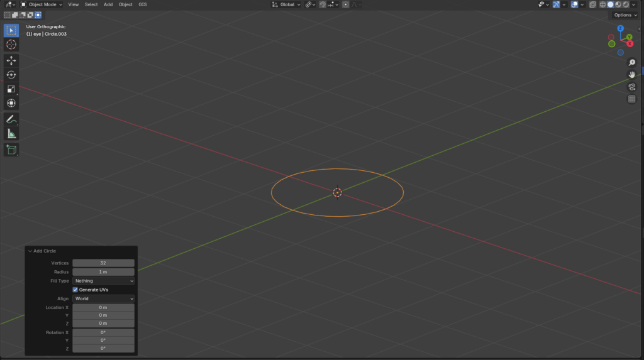Choose the 'Set new selection' mode icon
The width and height of the screenshot is (644, 360).
7,15
